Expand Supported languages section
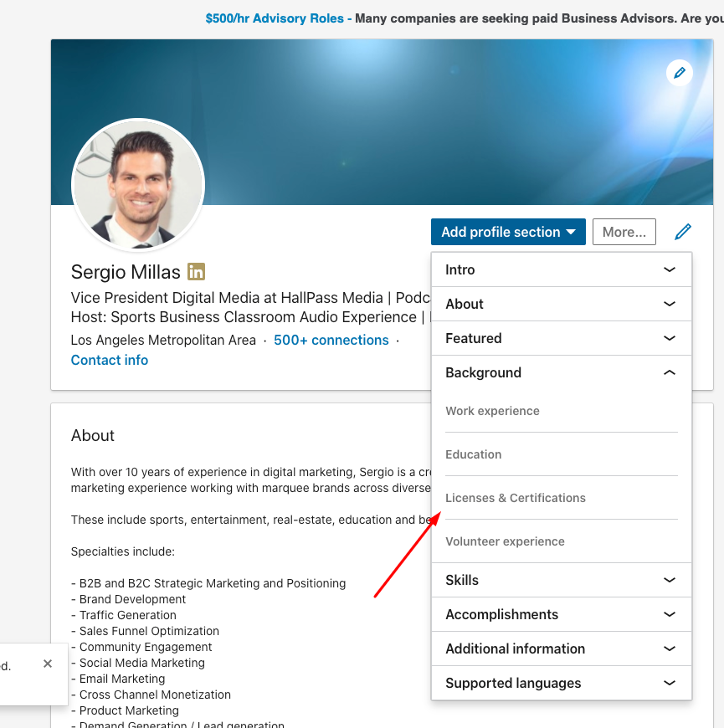 (x=561, y=683)
